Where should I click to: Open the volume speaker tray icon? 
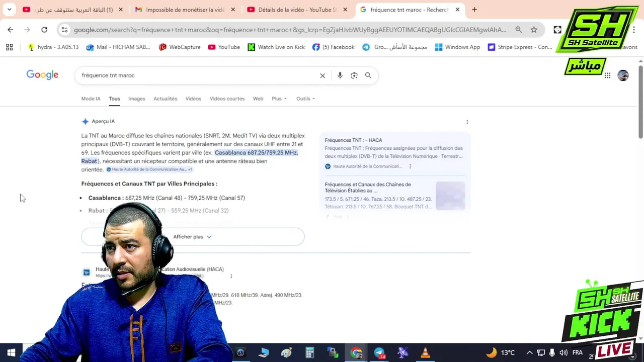point(563,352)
